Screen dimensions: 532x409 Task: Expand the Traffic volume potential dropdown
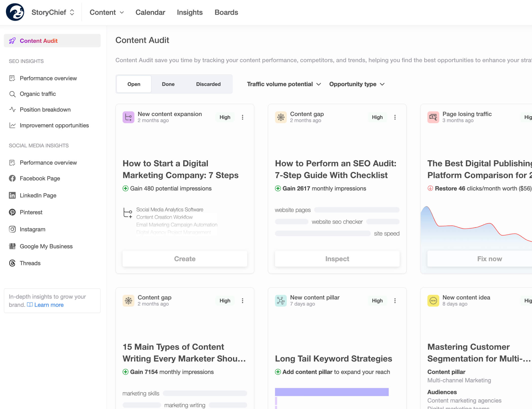pyautogui.click(x=284, y=84)
